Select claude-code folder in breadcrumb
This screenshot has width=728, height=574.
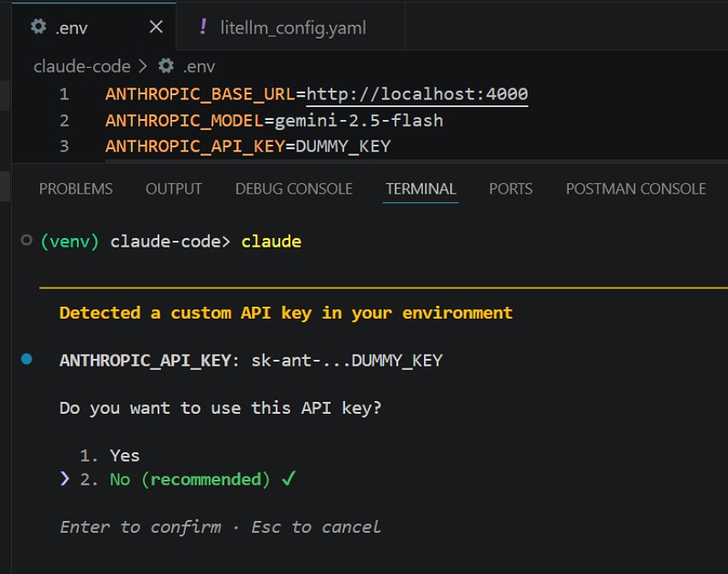tap(81, 67)
